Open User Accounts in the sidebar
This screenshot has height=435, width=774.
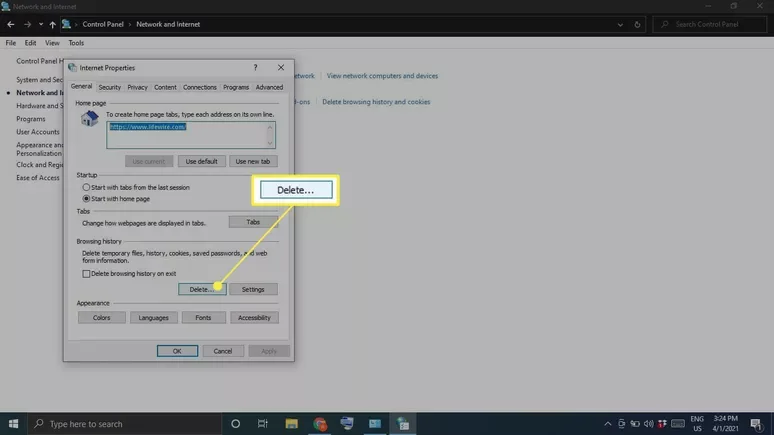tap(38, 132)
